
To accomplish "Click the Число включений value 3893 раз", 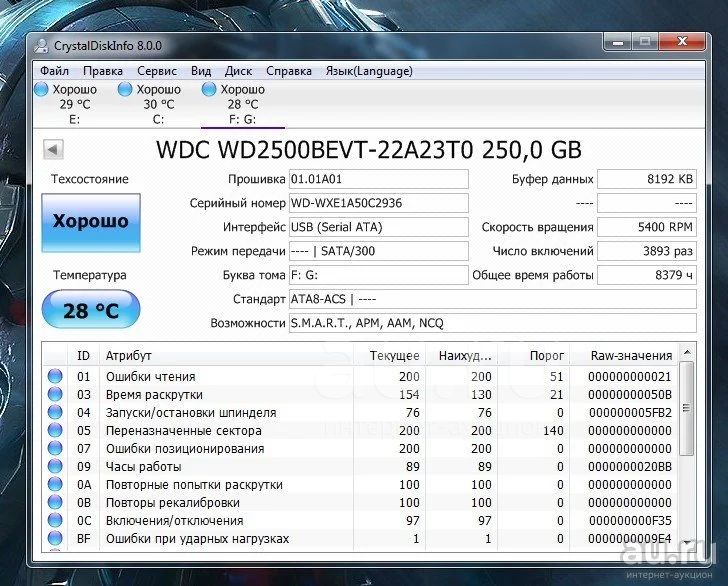I will tap(647, 251).
